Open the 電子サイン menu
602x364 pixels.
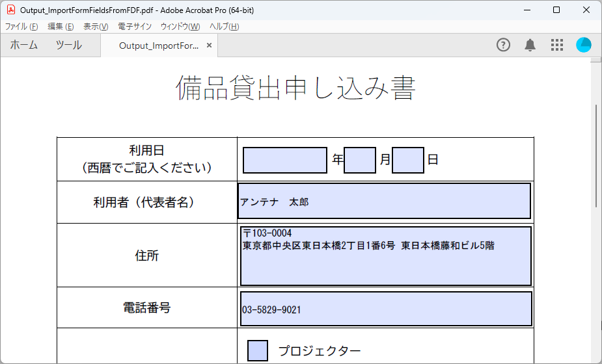[x=135, y=27]
